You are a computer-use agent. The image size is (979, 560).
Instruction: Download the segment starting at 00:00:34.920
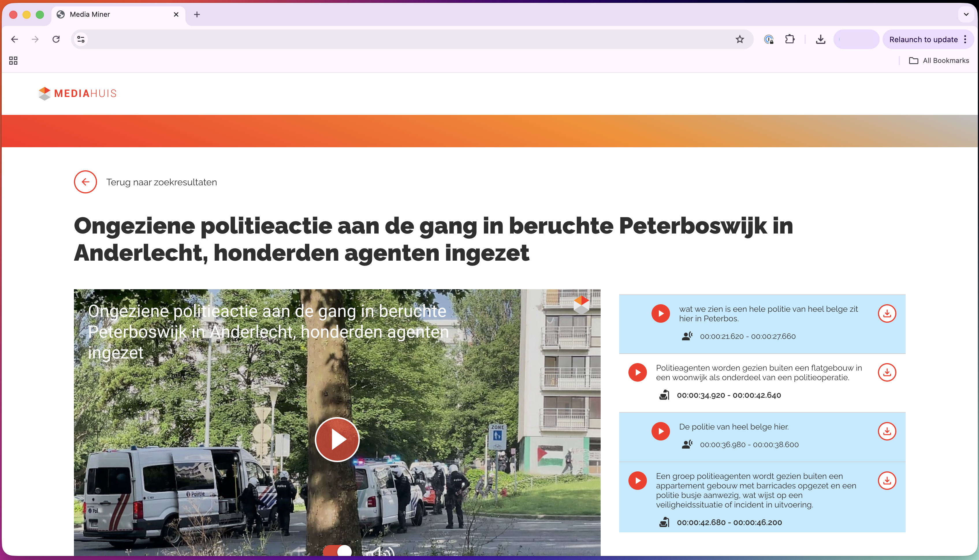pyautogui.click(x=887, y=372)
